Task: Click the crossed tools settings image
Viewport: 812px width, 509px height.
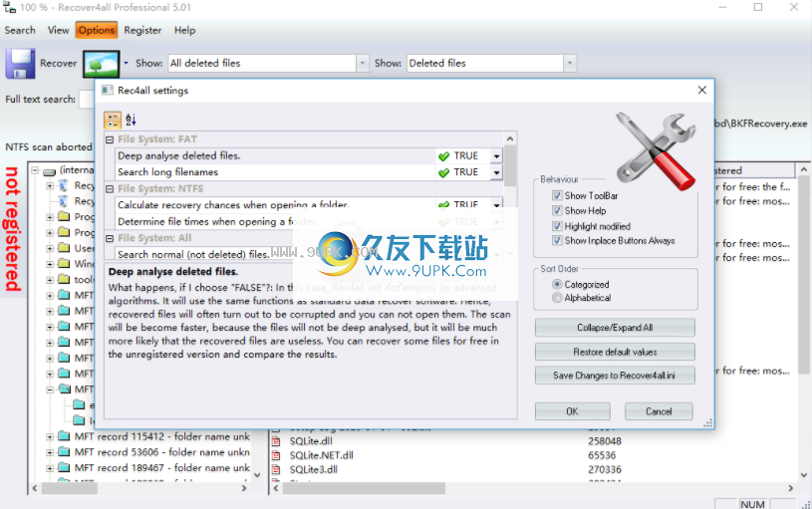Action: [656, 150]
